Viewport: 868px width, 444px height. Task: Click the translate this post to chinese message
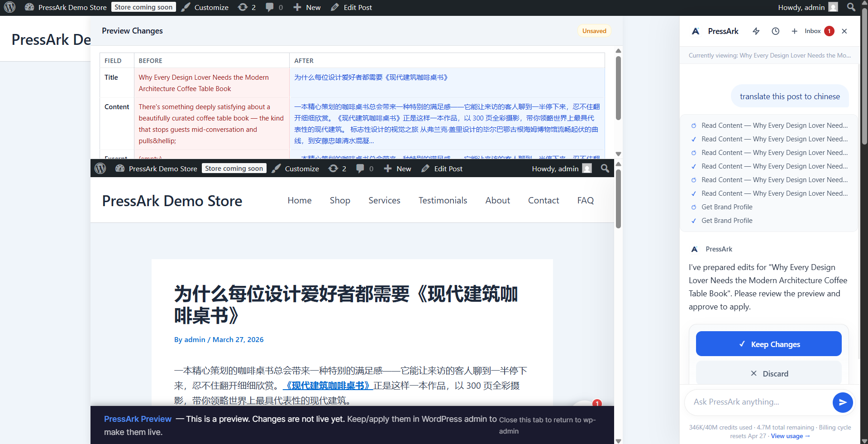(x=790, y=96)
